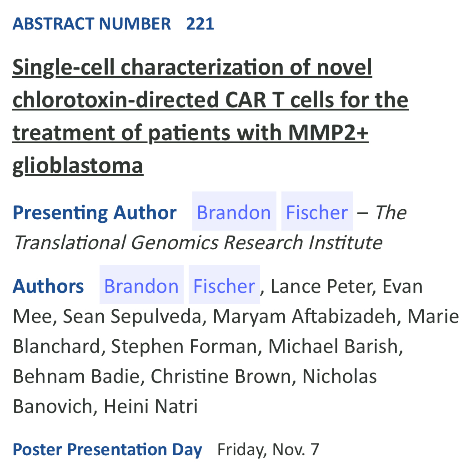Click the Translational Genomics Research Institute affiliation
The image size is (476, 468).
click(197, 242)
